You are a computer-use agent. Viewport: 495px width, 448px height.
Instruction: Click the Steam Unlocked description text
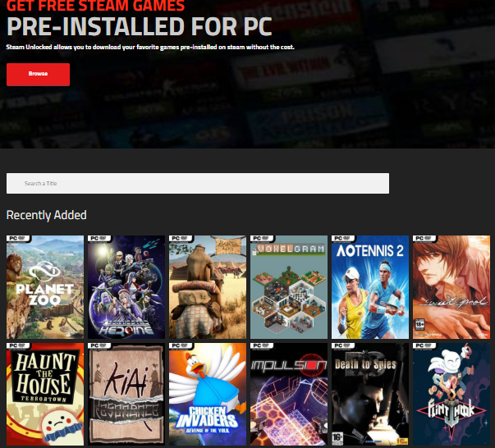pos(150,47)
